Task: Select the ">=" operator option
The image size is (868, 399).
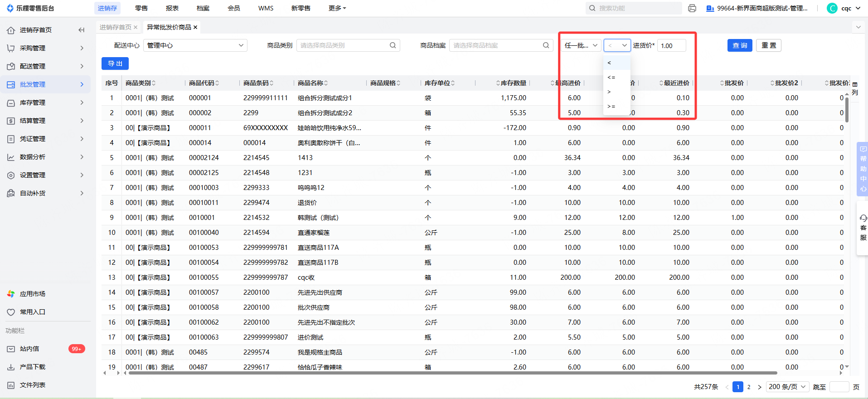Action: tap(617, 106)
